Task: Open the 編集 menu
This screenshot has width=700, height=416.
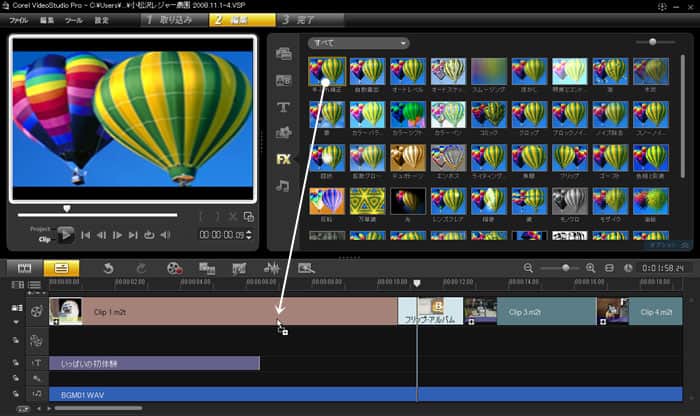Action: click(x=47, y=20)
